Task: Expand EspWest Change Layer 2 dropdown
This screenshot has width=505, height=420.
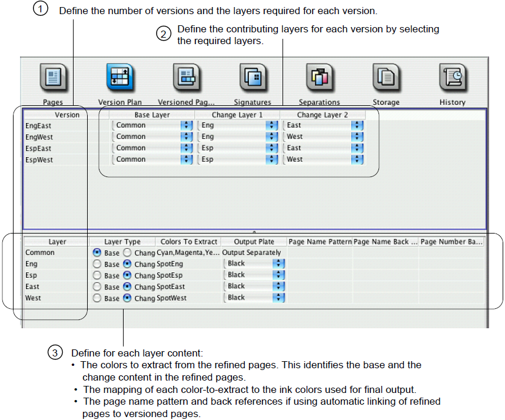Action: pos(357,159)
